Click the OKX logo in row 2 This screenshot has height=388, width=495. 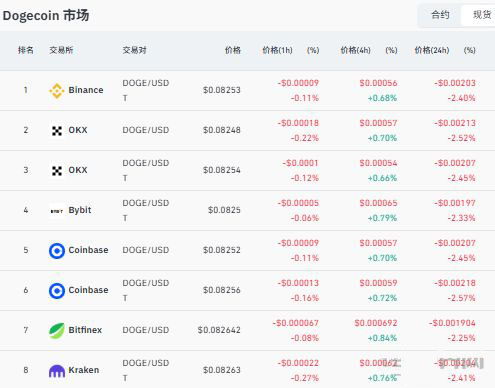click(x=57, y=131)
